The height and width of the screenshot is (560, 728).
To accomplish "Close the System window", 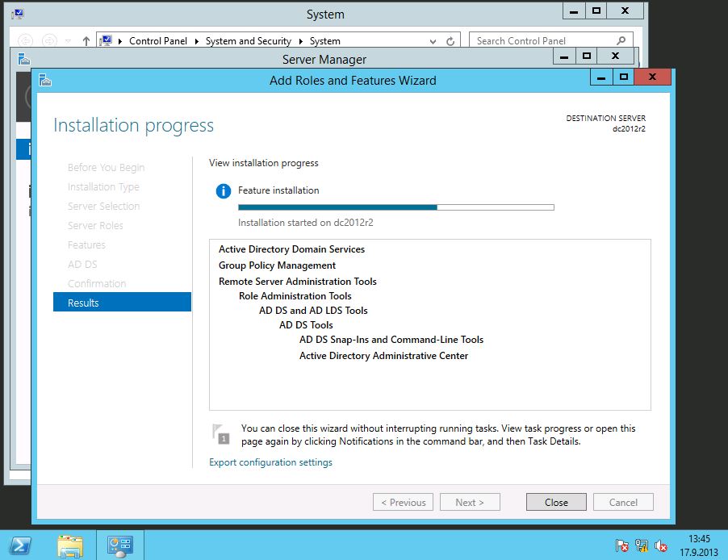I will tap(625, 10).
